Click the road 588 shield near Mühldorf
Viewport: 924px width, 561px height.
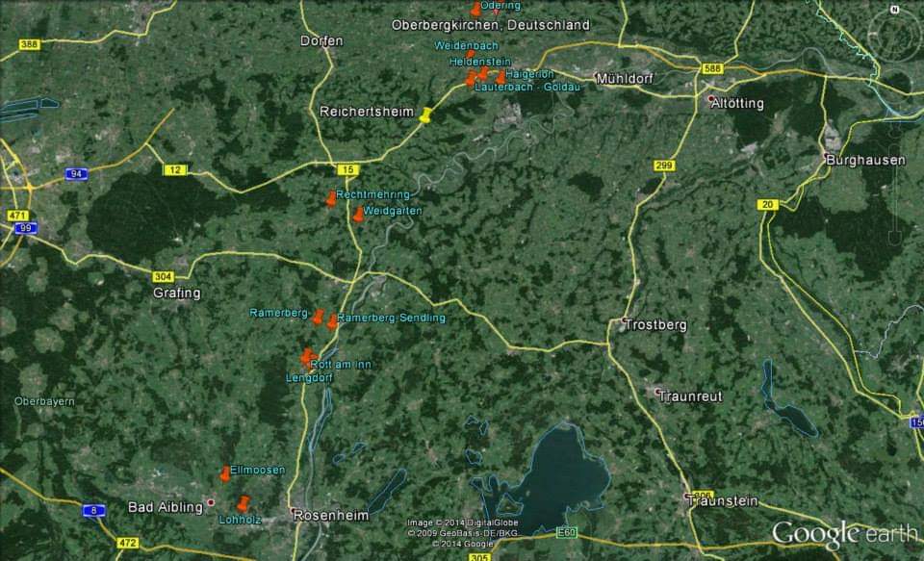pos(712,69)
